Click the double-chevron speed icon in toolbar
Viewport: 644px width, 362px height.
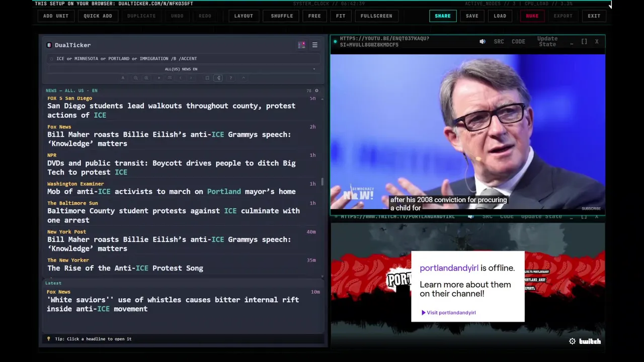tap(170, 78)
